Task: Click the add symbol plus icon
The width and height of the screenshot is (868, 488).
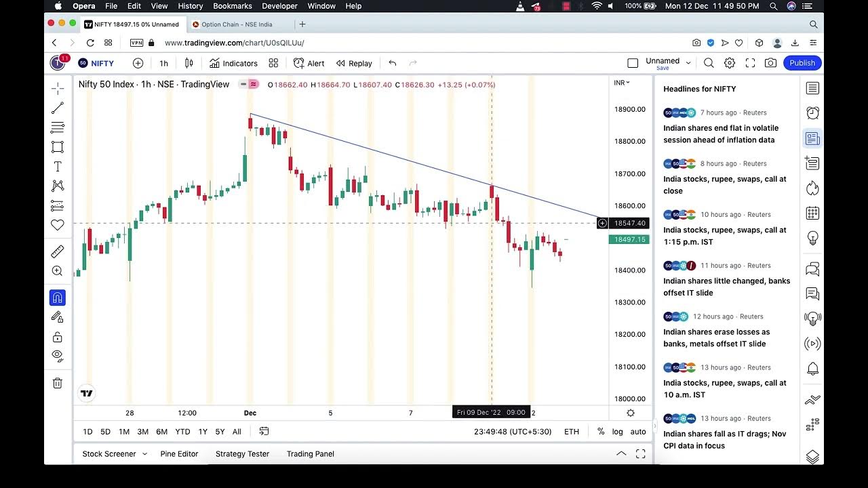Action: (x=138, y=63)
